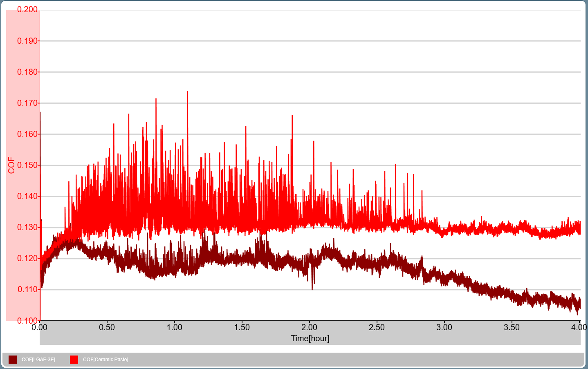Click the 0.50 x-axis tick label

click(x=107, y=327)
